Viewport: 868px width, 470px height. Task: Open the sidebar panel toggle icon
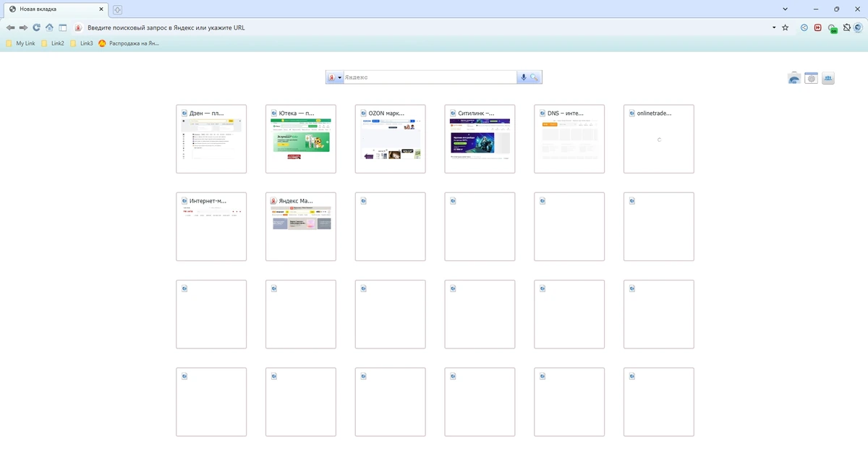pos(63,27)
